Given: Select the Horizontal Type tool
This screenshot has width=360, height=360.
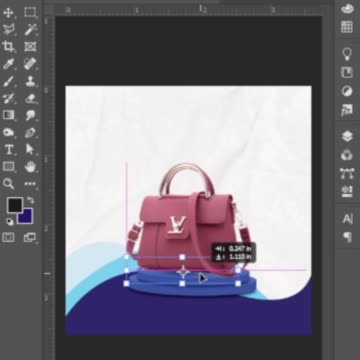Looking at the screenshot, I should [x=8, y=149].
